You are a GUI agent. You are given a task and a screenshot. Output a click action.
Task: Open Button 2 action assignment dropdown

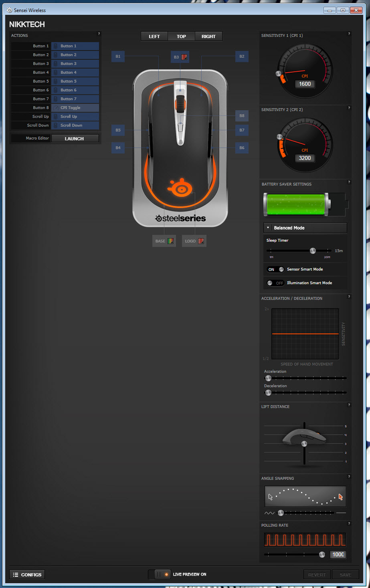[x=75, y=55]
